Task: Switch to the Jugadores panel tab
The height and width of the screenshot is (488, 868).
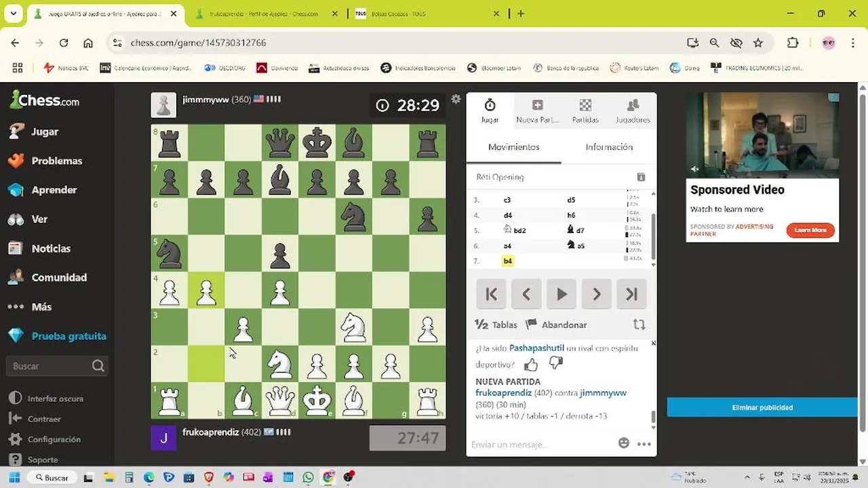Action: [633, 110]
